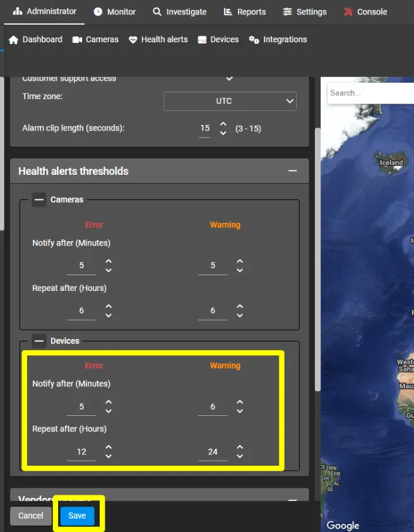Switch to the Monitor tab
Screen dimensions: 414x532
coord(114,12)
